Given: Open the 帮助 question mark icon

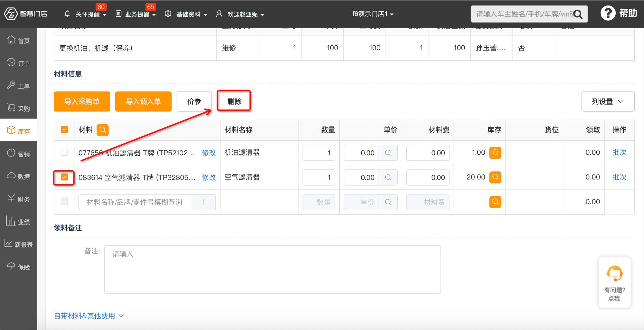Looking at the screenshot, I should tap(608, 14).
